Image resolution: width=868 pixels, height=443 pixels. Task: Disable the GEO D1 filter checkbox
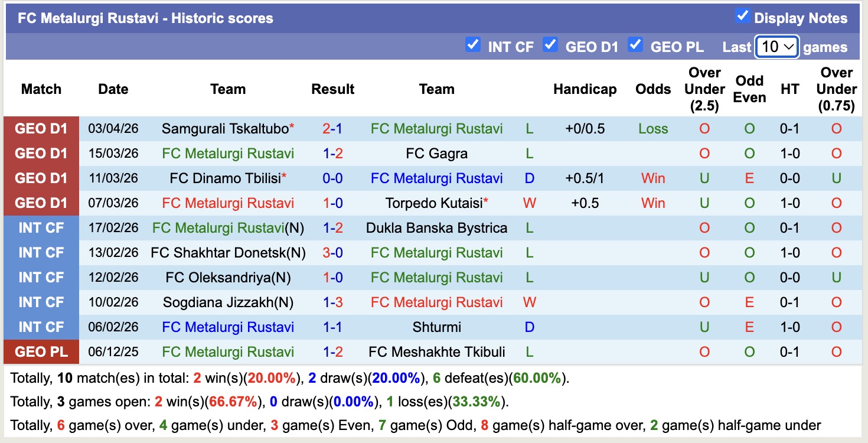(x=552, y=44)
